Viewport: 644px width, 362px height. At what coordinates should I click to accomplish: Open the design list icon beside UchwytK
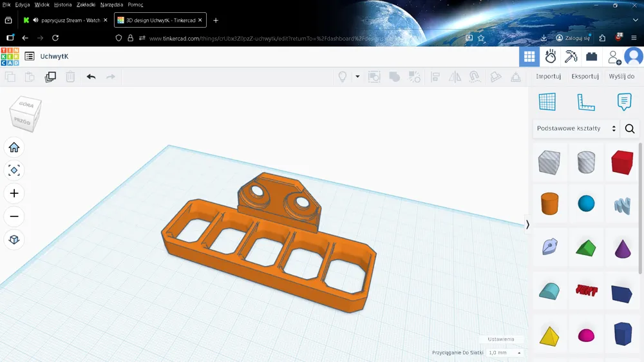(x=30, y=56)
